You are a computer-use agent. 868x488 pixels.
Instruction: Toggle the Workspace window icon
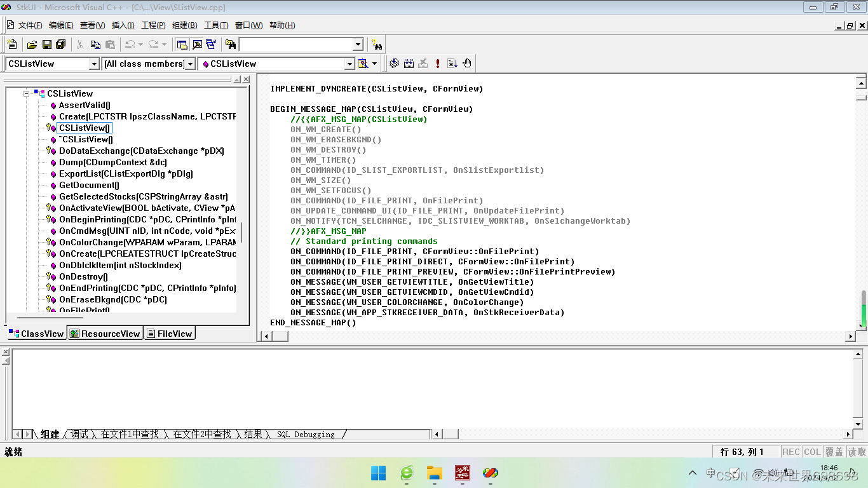(x=182, y=44)
